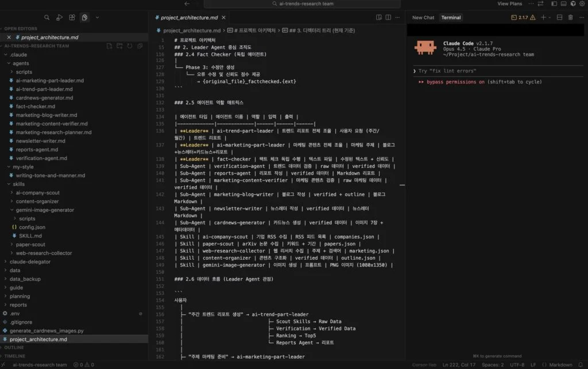This screenshot has height=369, width=588.
Task: Close the project_architecture.md editor tab
Action: pos(223,18)
